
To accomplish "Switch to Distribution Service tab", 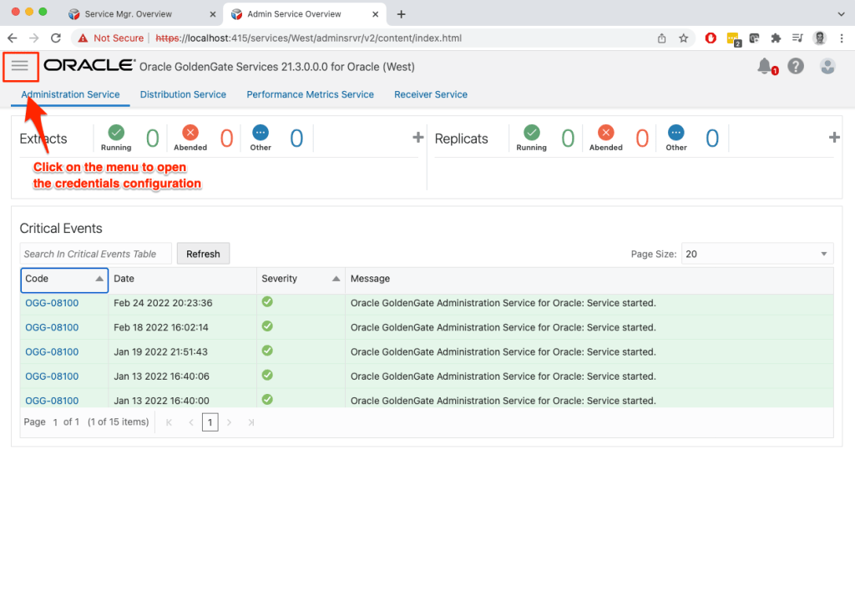I will click(183, 94).
